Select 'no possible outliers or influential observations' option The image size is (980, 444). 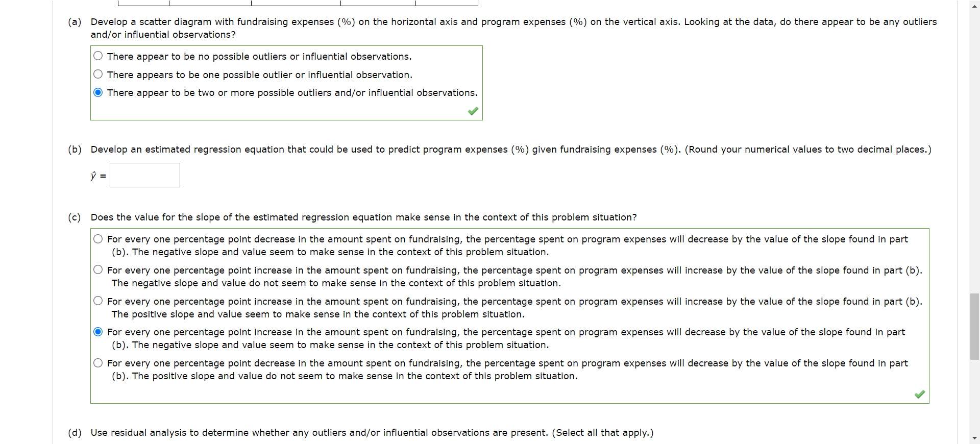tap(98, 56)
